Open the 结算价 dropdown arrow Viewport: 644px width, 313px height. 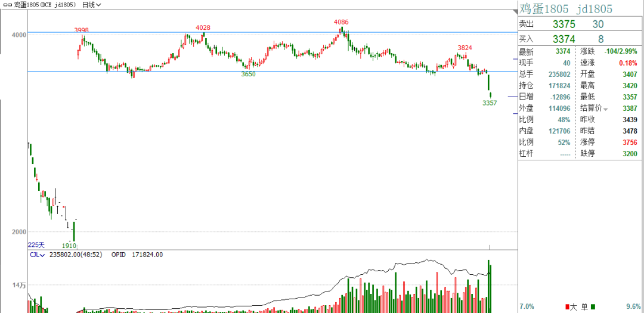pos(606,109)
